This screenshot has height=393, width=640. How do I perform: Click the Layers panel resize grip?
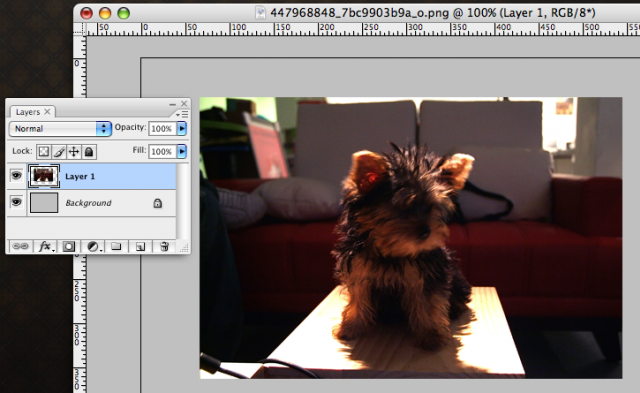[184, 247]
